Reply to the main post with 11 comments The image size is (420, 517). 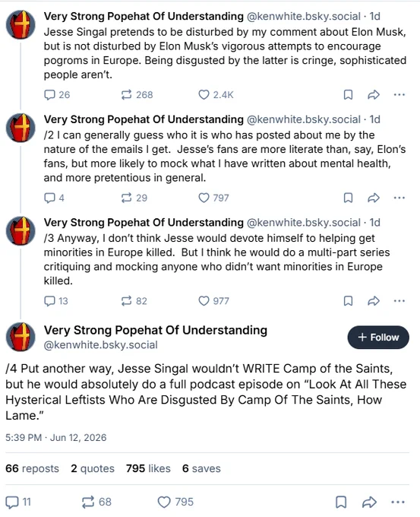(x=18, y=502)
